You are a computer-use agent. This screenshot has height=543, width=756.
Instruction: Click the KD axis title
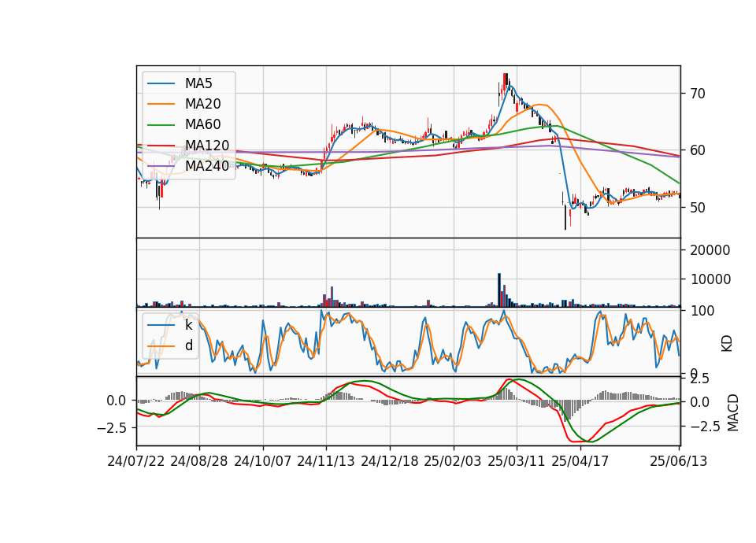[727, 343]
